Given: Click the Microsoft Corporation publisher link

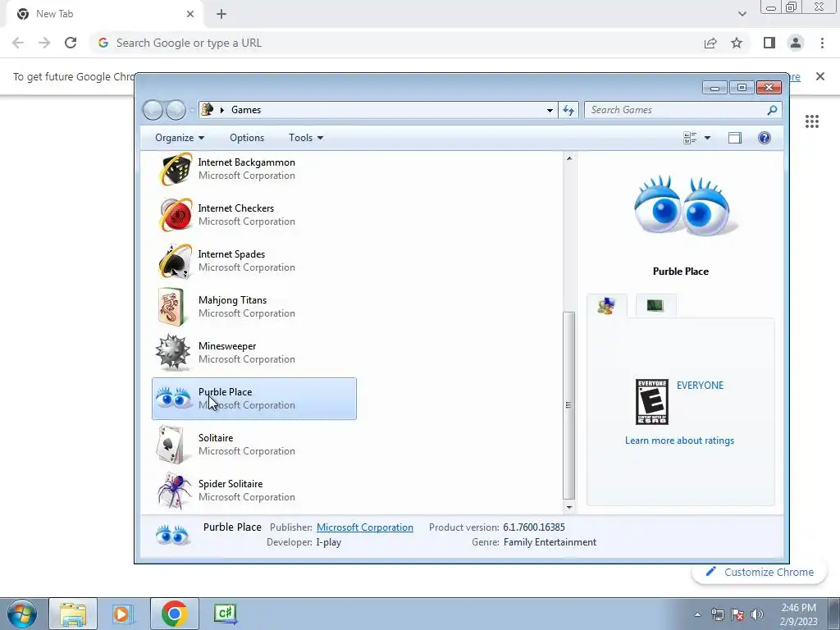Looking at the screenshot, I should coord(365,527).
